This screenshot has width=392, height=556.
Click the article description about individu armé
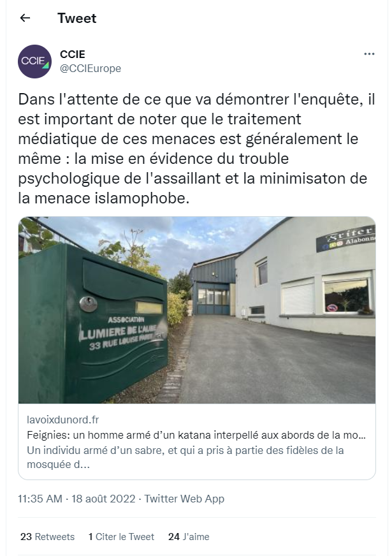185,457
